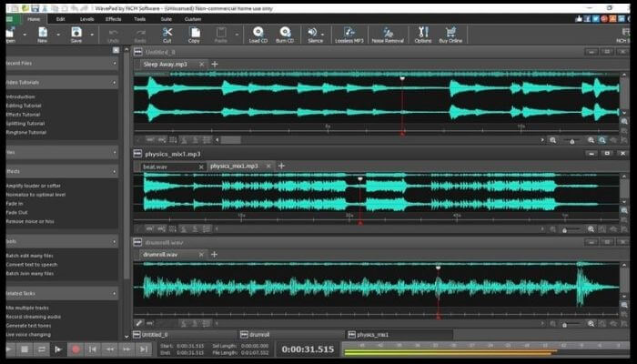The height and width of the screenshot is (364, 637).
Task: Open the Options toolbar icon
Action: [x=423, y=33]
